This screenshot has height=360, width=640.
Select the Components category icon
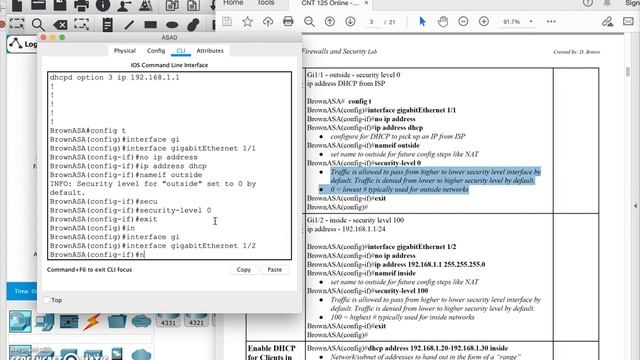point(69,322)
